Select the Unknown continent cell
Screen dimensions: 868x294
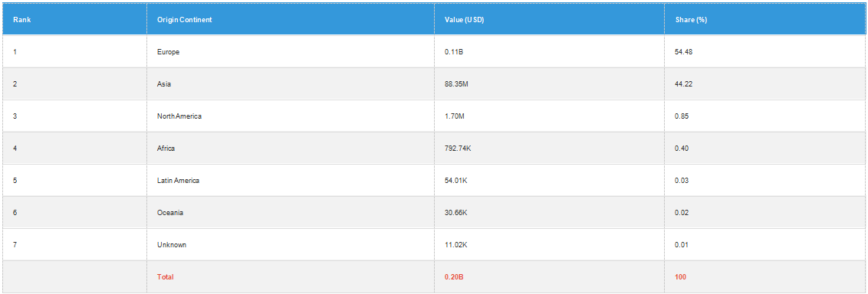pos(291,244)
